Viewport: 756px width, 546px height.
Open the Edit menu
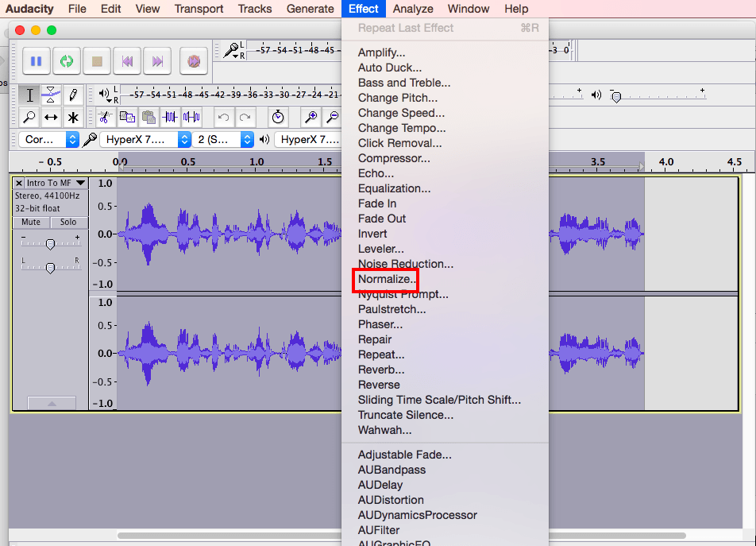tap(111, 9)
